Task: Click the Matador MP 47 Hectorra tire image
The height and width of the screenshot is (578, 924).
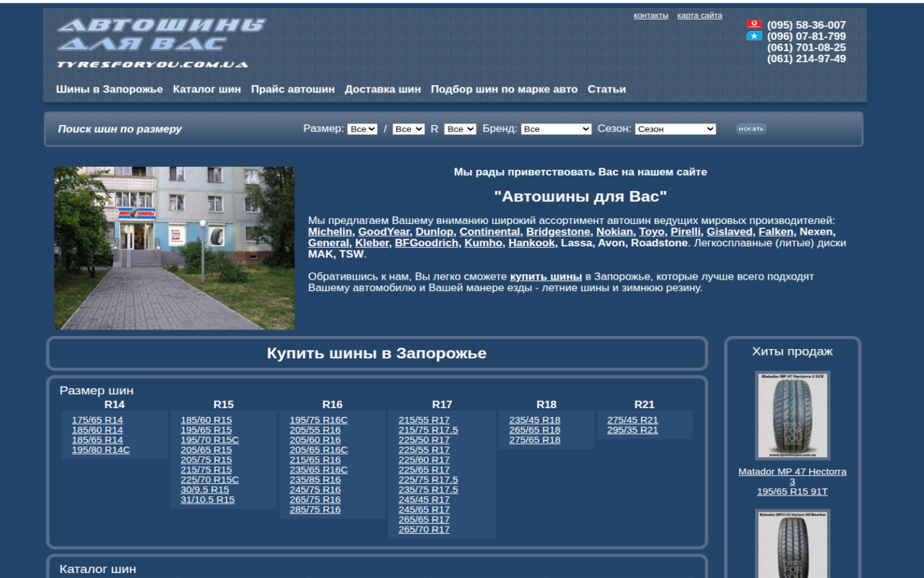Action: [x=793, y=415]
